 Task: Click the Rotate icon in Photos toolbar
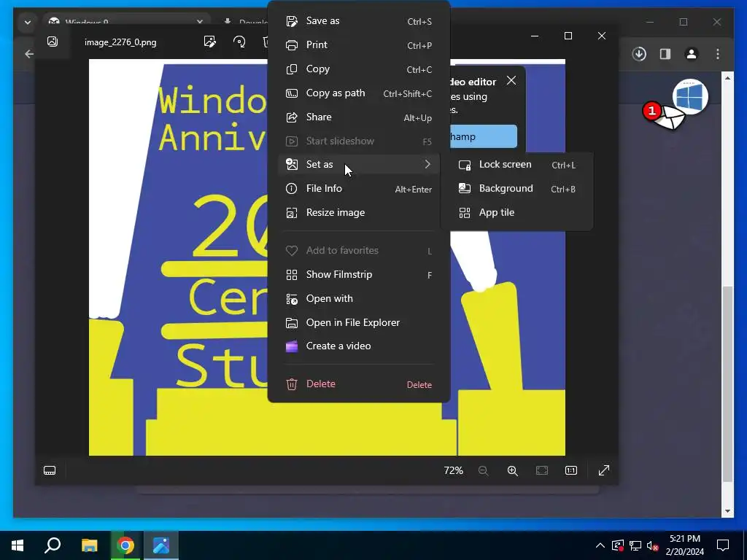click(x=239, y=42)
